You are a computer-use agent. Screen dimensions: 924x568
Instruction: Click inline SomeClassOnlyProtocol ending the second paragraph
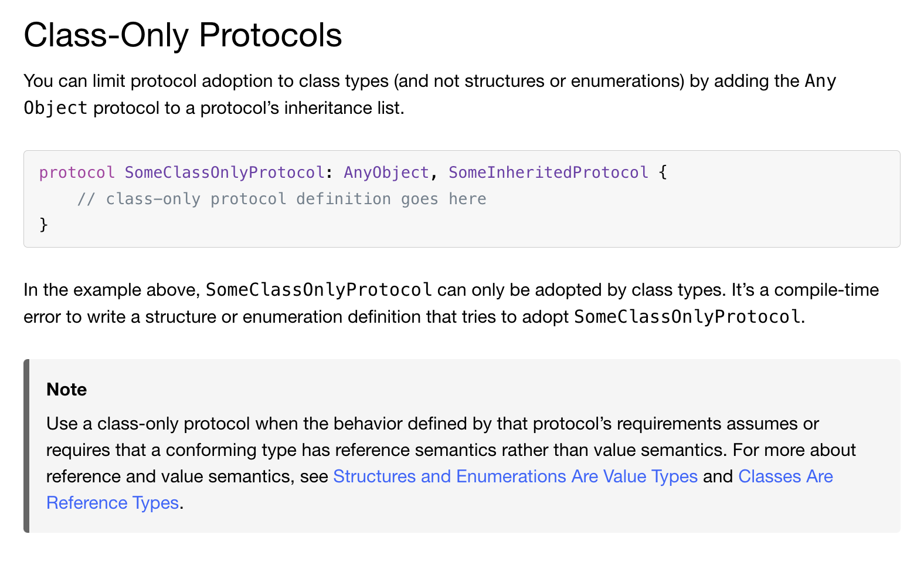687,317
